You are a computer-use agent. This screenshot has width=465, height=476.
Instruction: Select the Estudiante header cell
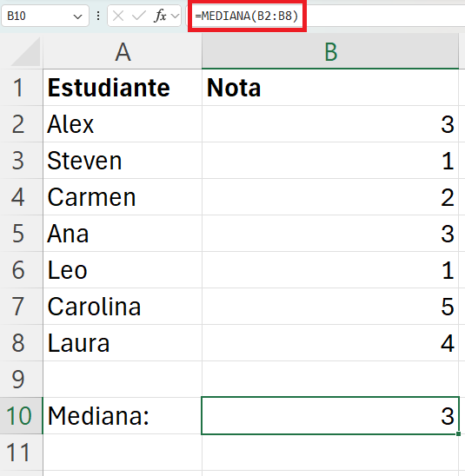[x=123, y=88]
